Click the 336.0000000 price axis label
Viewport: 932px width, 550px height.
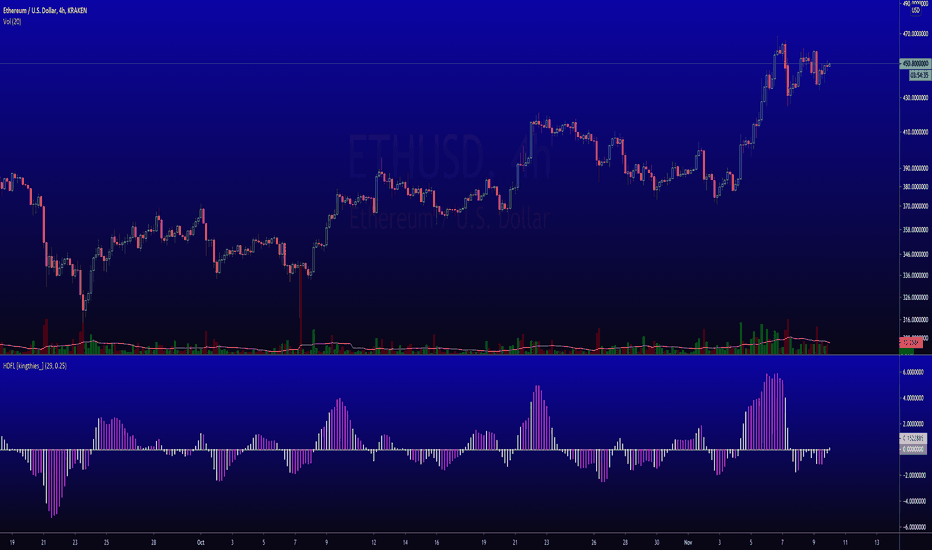915,275
